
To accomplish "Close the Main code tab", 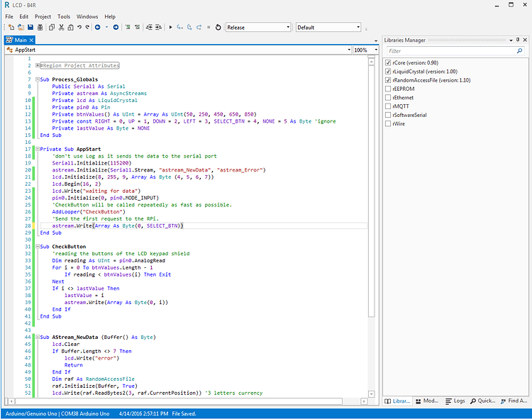I will (x=33, y=40).
